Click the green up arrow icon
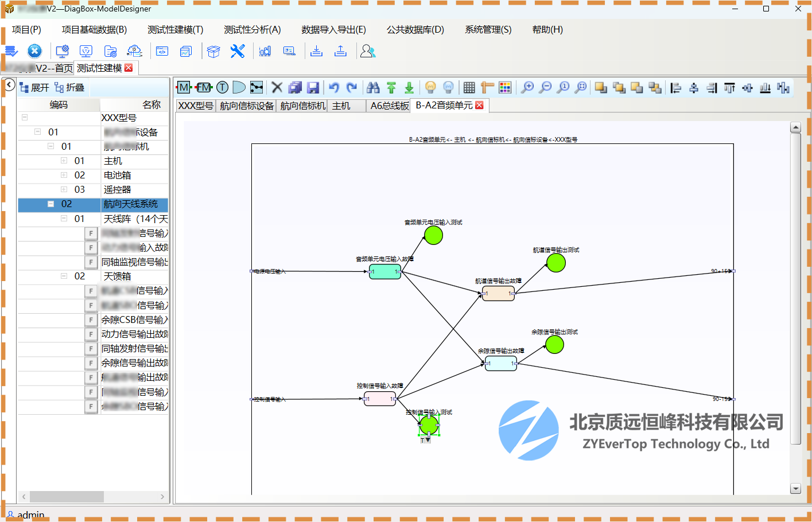Image resolution: width=812 pixels, height=522 pixels. [x=391, y=87]
